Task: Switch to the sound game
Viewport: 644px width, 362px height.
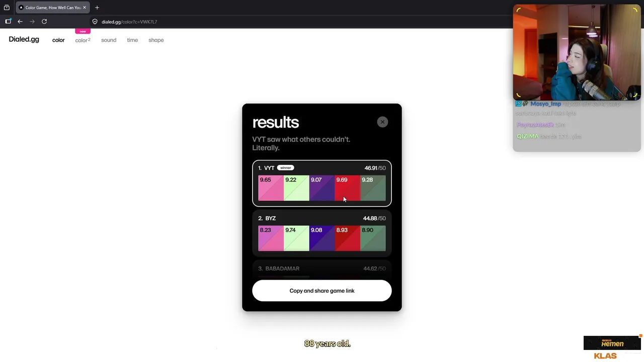Action: (x=109, y=40)
